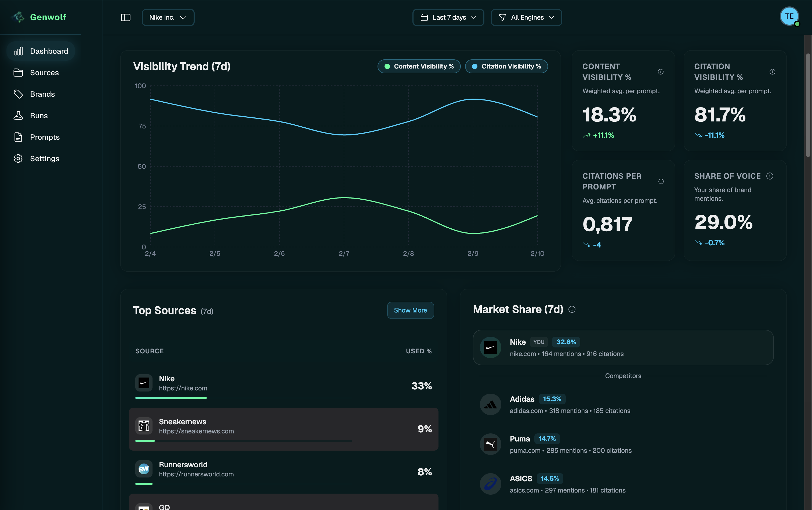Open Runs via its flask icon
This screenshot has height=510, width=812.
(x=19, y=115)
